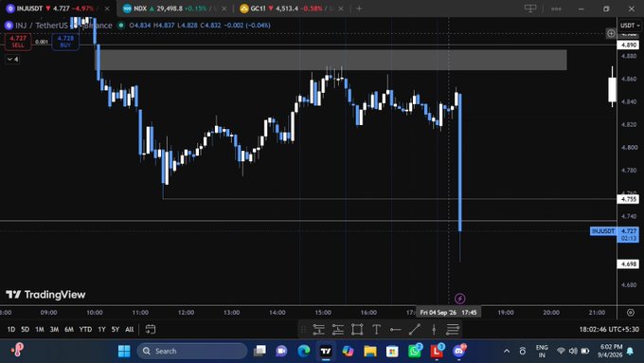Image resolution: width=644 pixels, height=363 pixels.
Task: Open the layout setup icon in title bar
Action: [x=530, y=9]
